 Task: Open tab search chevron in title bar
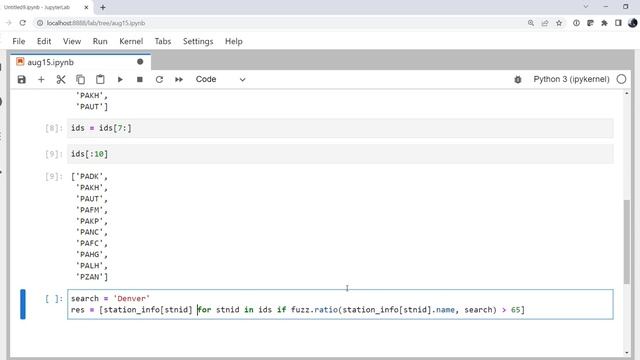tap(586, 7)
